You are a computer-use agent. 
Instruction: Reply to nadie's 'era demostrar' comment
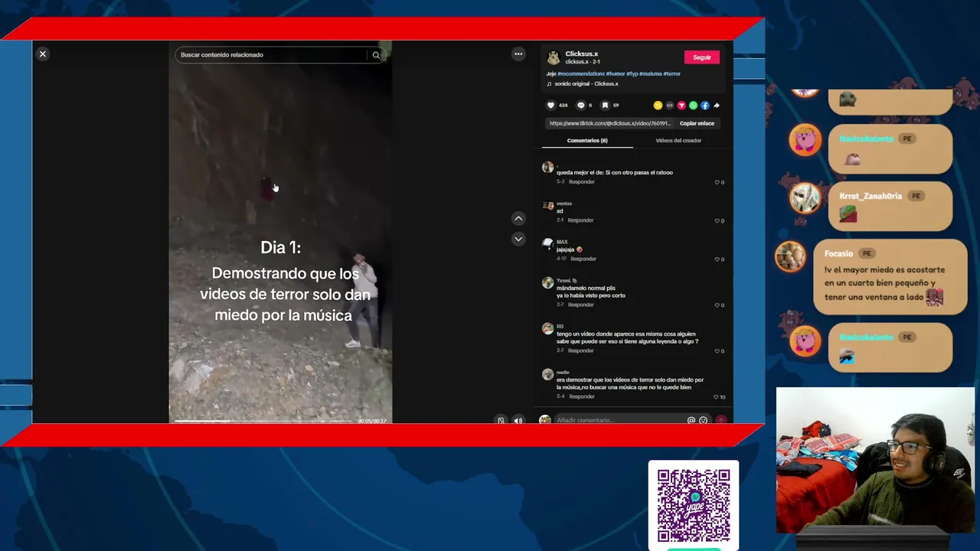[582, 396]
